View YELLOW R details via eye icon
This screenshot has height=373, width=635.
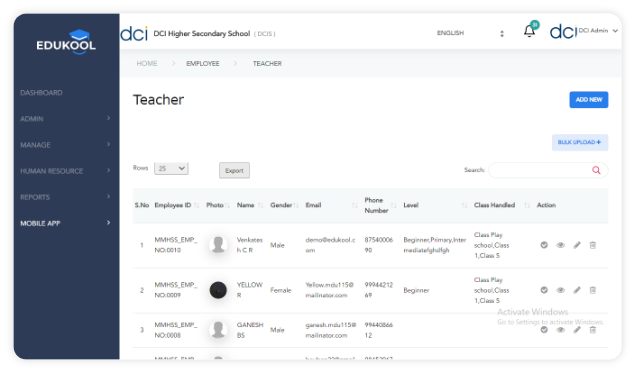point(560,290)
